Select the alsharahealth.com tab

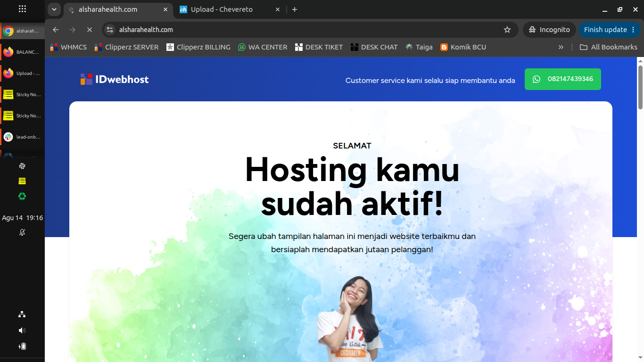tap(118, 9)
